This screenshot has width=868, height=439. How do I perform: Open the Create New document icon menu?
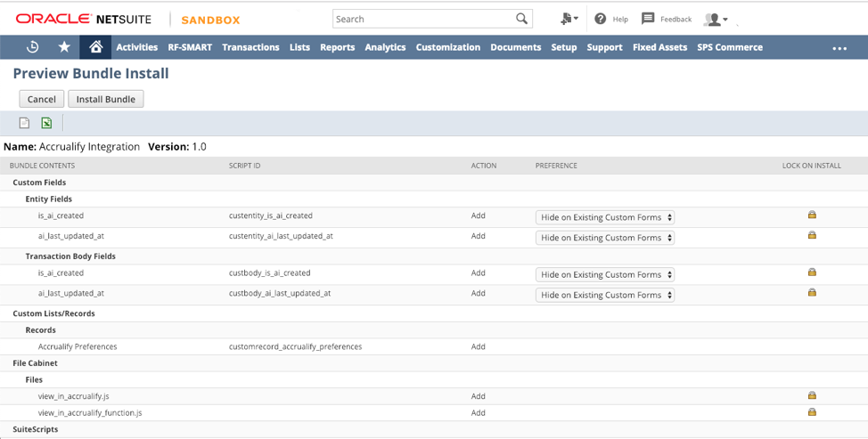pos(569,19)
